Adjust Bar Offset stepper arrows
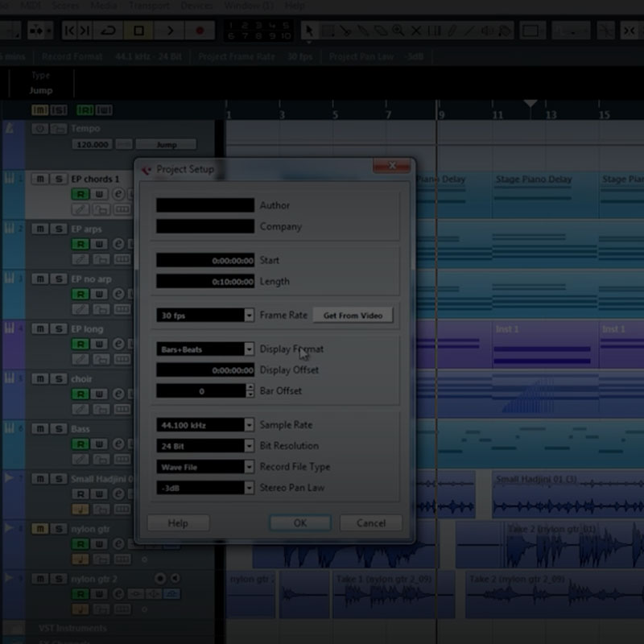The width and height of the screenshot is (644, 644). click(x=250, y=391)
